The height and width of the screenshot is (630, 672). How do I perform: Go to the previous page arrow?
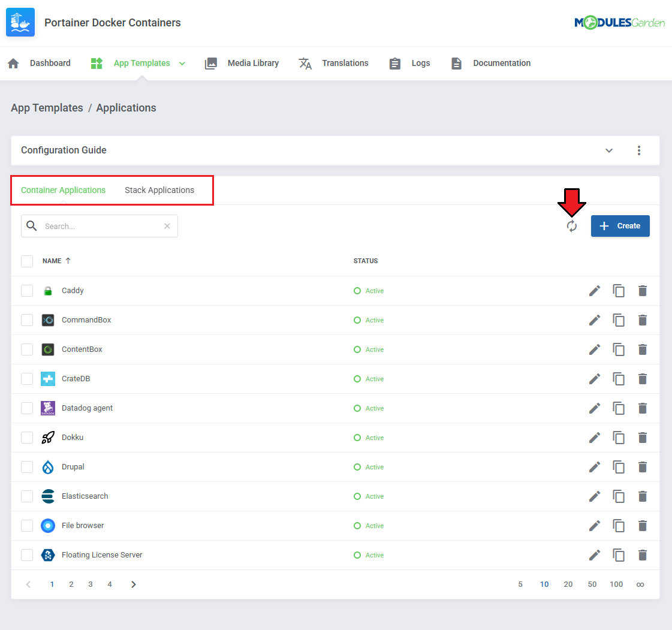(x=28, y=584)
